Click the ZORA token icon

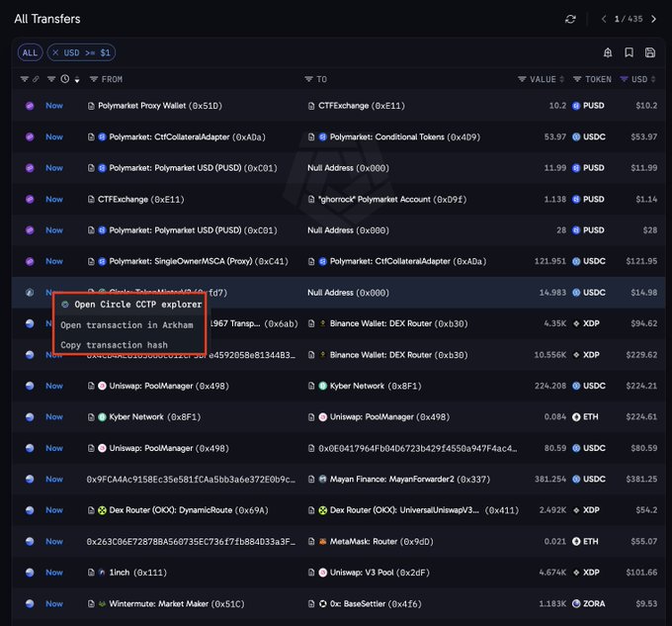pos(576,603)
